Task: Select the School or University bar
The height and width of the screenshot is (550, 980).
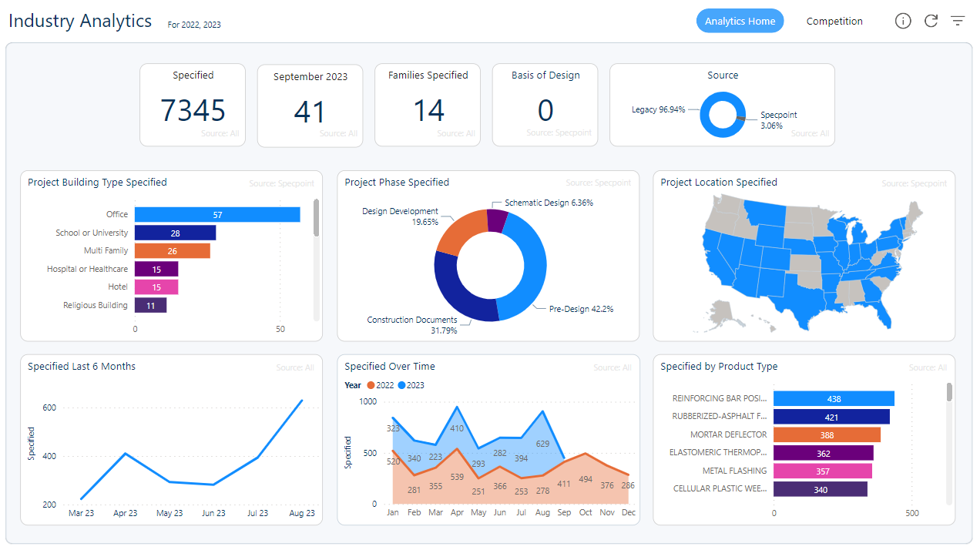Action: coord(175,233)
